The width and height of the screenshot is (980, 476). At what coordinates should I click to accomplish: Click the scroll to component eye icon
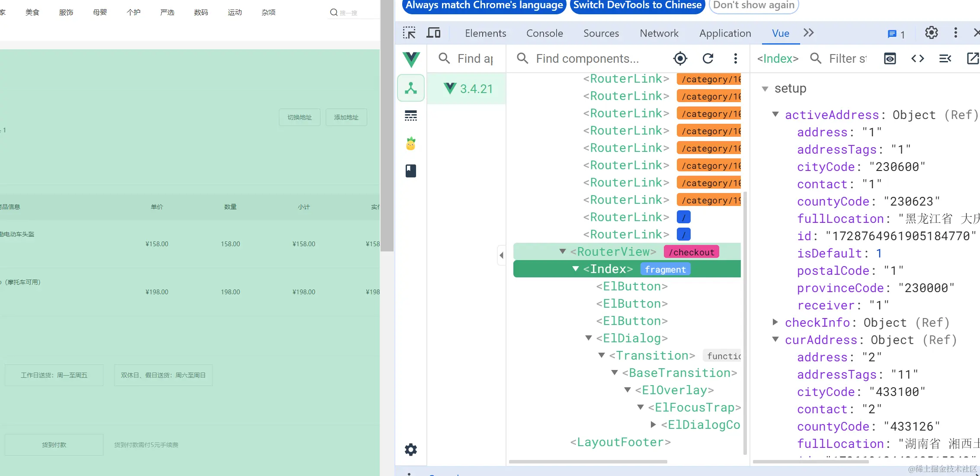[890, 58]
